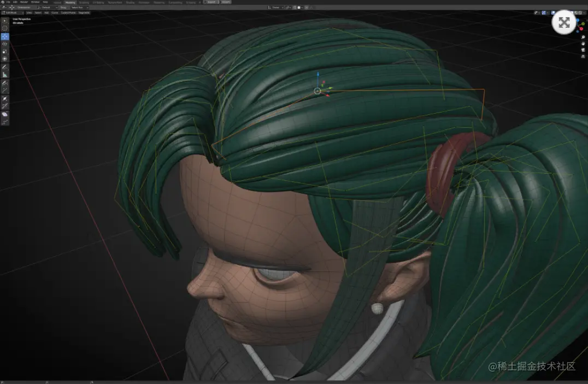Image resolution: width=588 pixels, height=384 pixels.
Task: Select the curve Extrude tool
Action: [x=5, y=90]
